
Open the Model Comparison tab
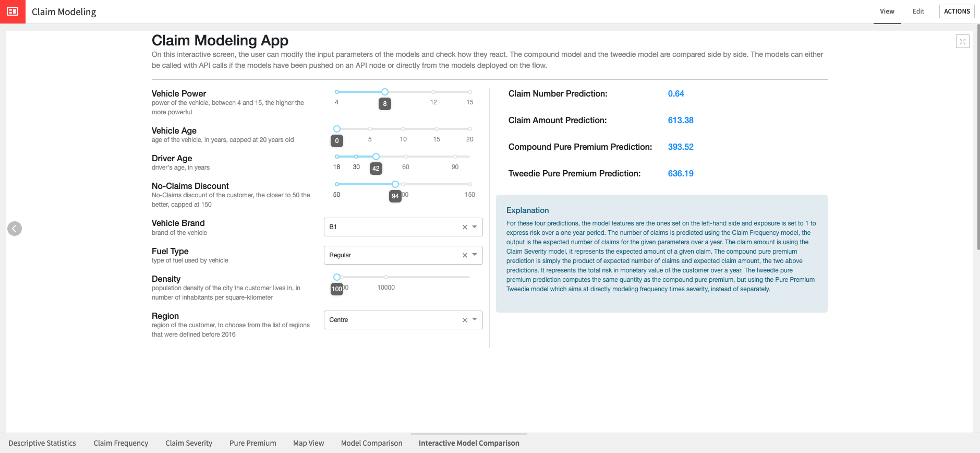coord(372,443)
